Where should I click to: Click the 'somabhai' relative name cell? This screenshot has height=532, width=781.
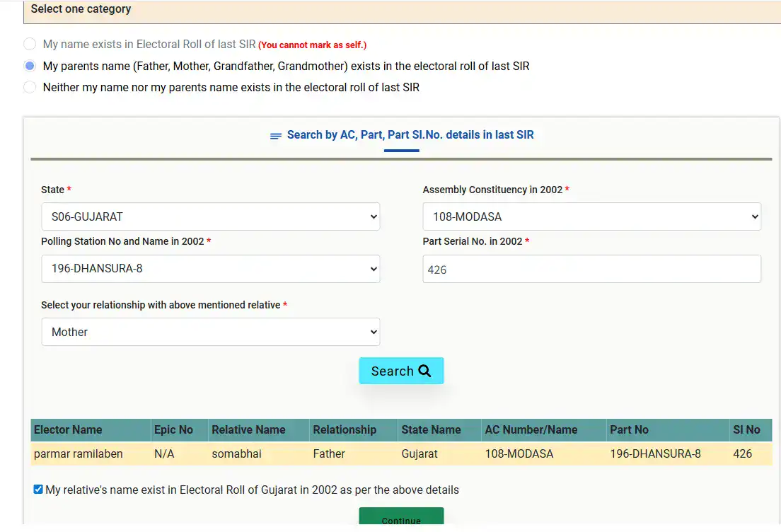(236, 453)
